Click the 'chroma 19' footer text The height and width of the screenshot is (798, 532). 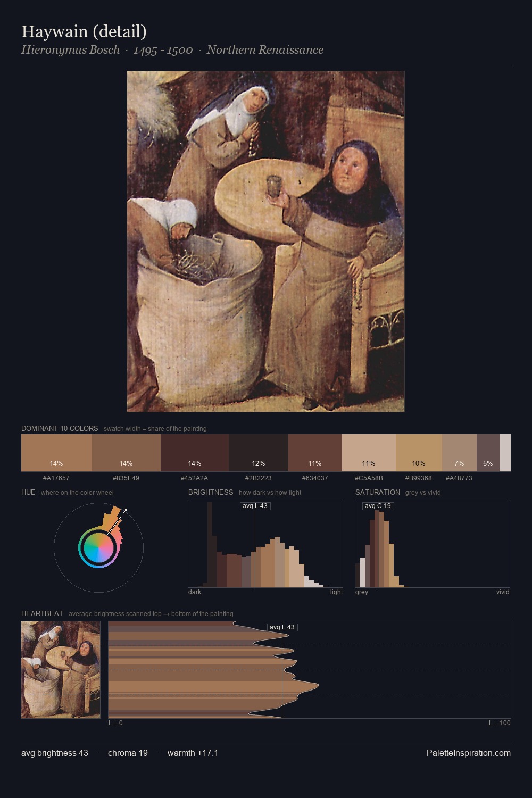pyautogui.click(x=128, y=753)
